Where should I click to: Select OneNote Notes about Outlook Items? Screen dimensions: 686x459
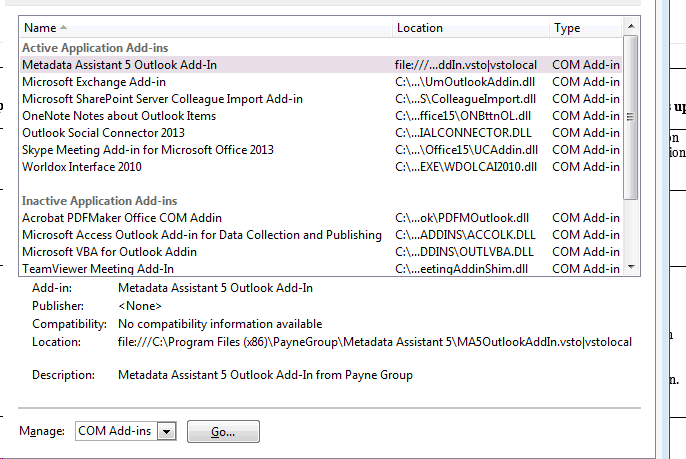pyautogui.click(x=119, y=116)
